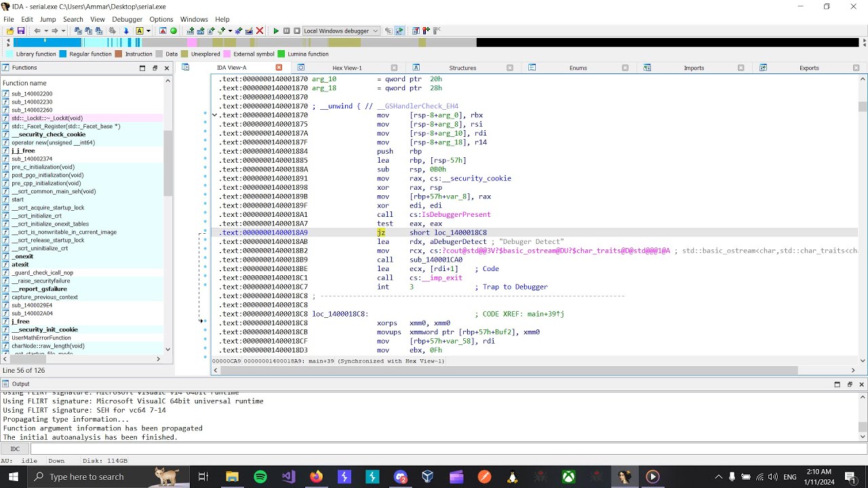Open the Windows Start menu
Screen dimensions: 868x488
(14, 476)
